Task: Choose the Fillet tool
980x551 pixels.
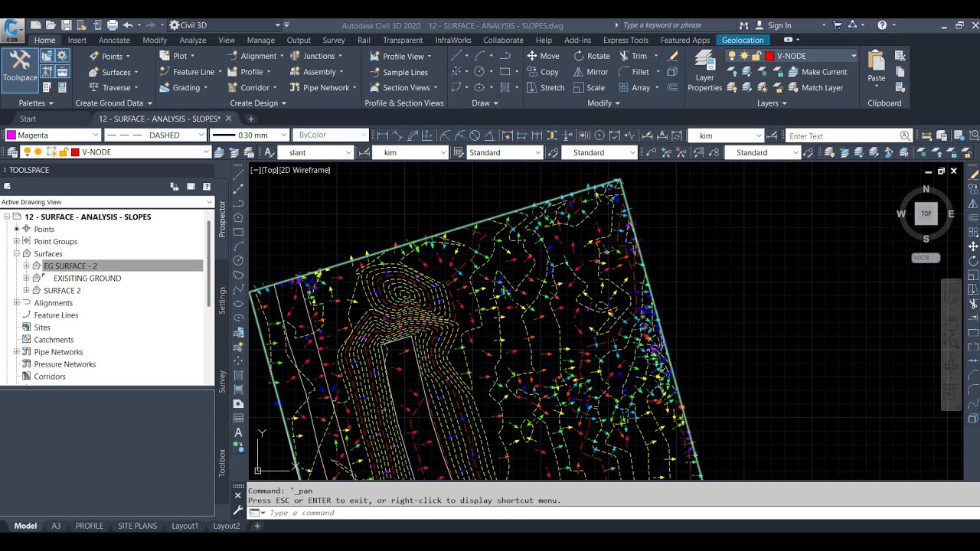Action: click(634, 72)
